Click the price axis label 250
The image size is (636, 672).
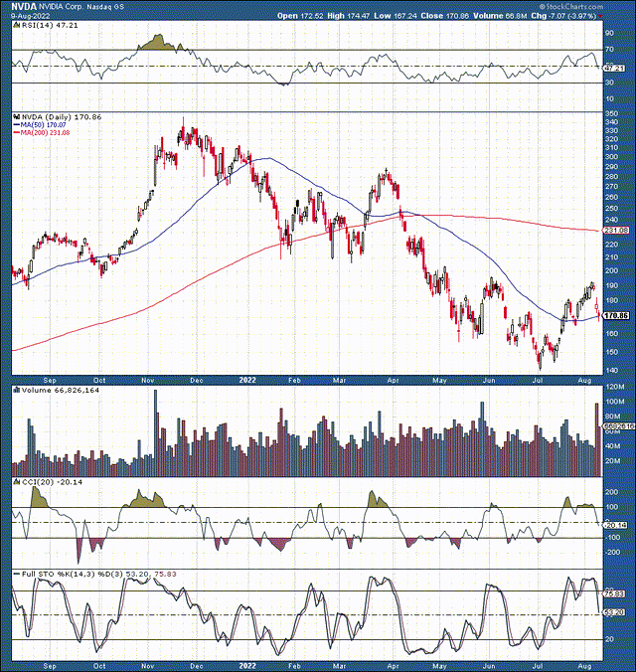point(611,209)
